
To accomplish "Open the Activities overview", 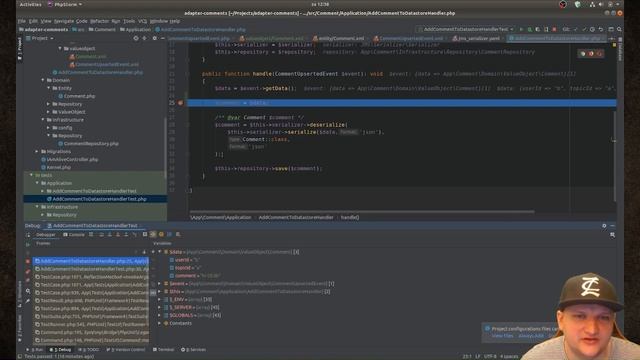I will click(31, 4).
